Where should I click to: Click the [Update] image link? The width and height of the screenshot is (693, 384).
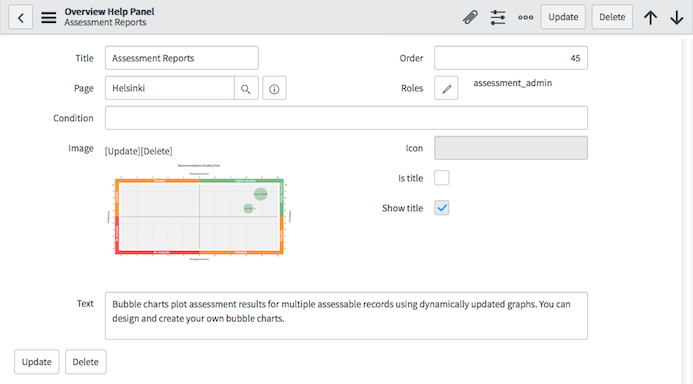click(122, 151)
